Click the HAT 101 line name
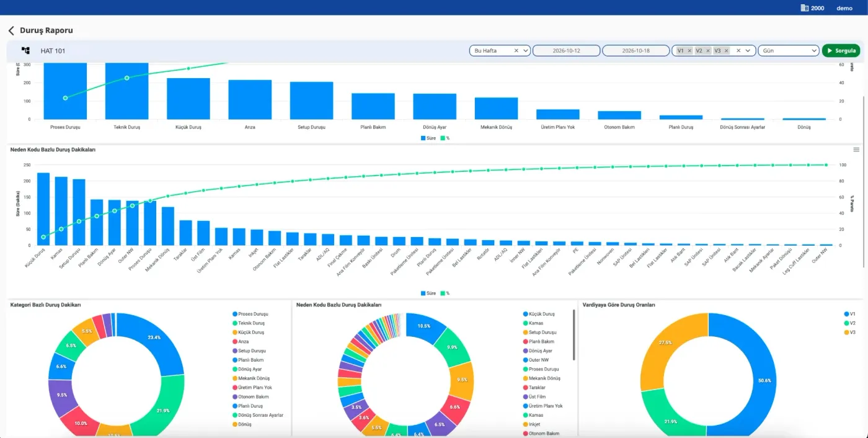The width and height of the screenshot is (868, 438). (53, 51)
